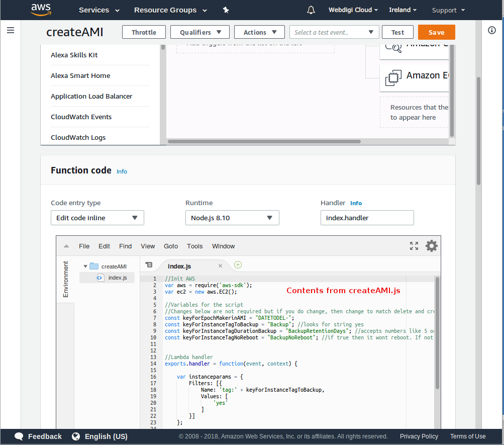Click the CloudWatch magnifier resource icon
Viewport: 504px width, 445px height.
click(393, 48)
